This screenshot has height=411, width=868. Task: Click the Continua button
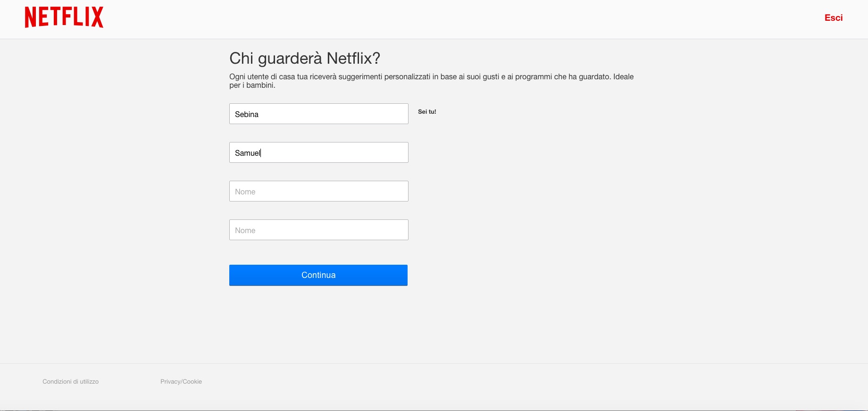coord(318,275)
